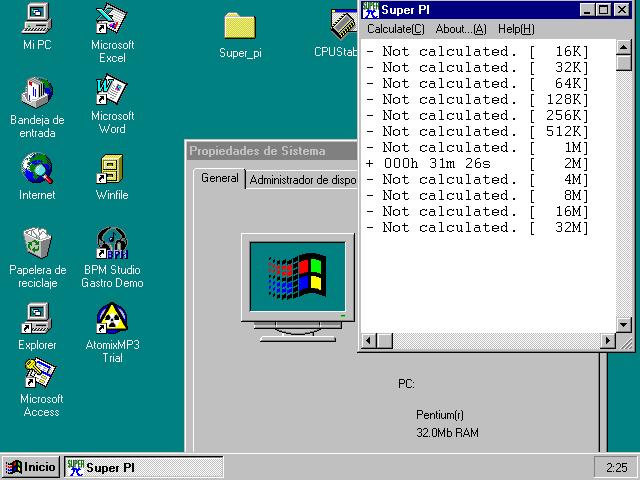
Task: Launch Microsoft Word shortcut
Action: [112, 104]
